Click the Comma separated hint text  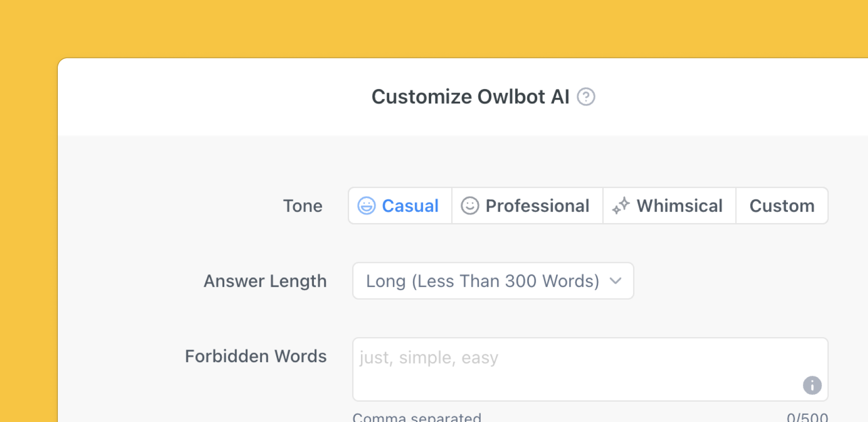(x=417, y=417)
